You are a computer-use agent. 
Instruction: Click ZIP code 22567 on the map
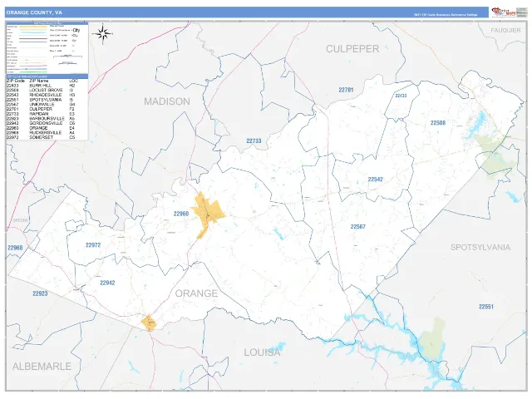pyautogui.click(x=358, y=227)
